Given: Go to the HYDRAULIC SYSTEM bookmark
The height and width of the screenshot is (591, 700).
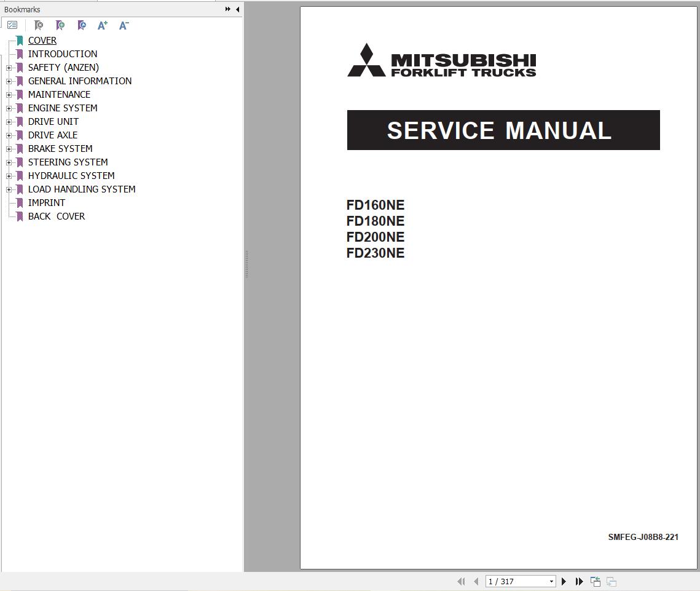Looking at the screenshot, I should 71,175.
